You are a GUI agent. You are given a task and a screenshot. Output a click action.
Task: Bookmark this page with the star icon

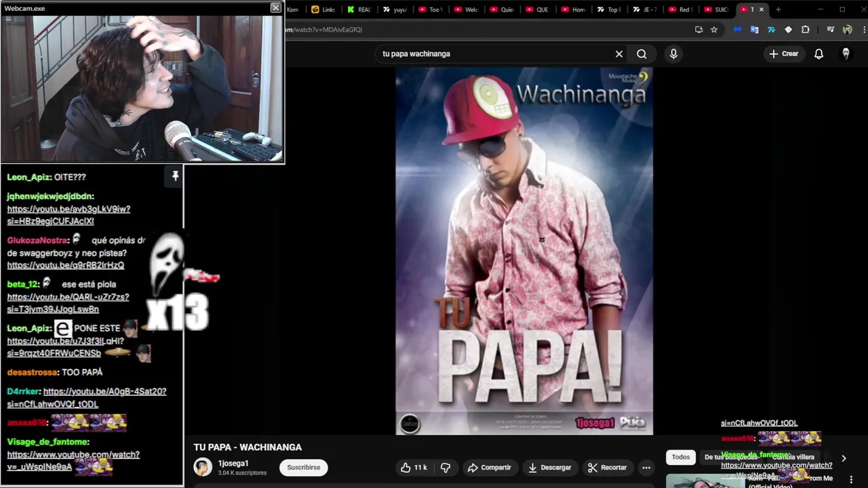pyautogui.click(x=714, y=30)
